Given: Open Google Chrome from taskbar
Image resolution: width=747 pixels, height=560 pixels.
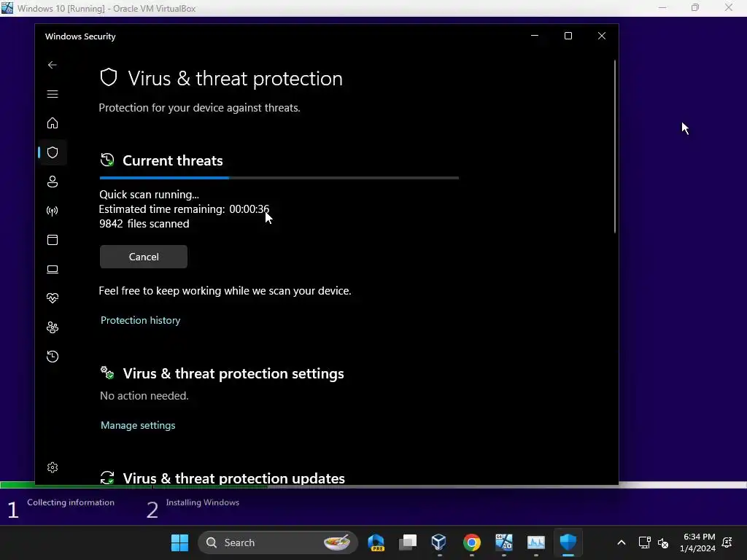Looking at the screenshot, I should 472,542.
